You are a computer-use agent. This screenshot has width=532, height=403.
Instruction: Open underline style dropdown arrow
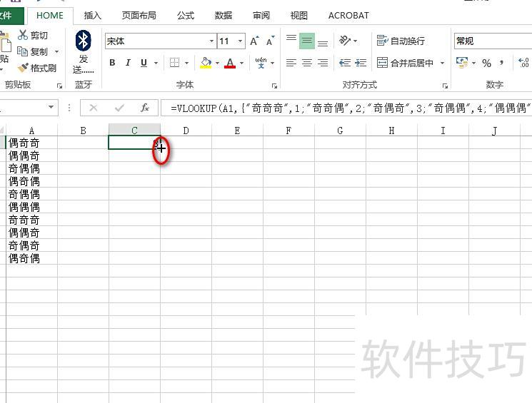point(156,63)
